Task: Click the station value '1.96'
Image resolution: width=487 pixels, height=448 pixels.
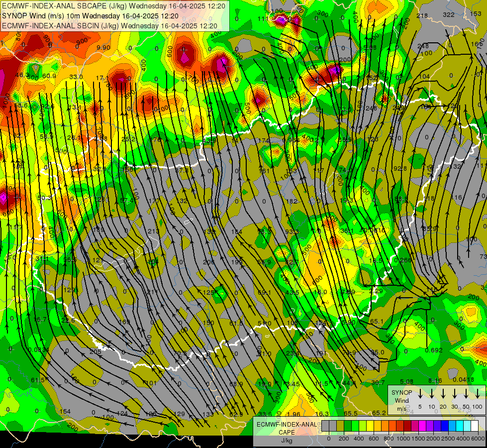Action: pos(293,414)
